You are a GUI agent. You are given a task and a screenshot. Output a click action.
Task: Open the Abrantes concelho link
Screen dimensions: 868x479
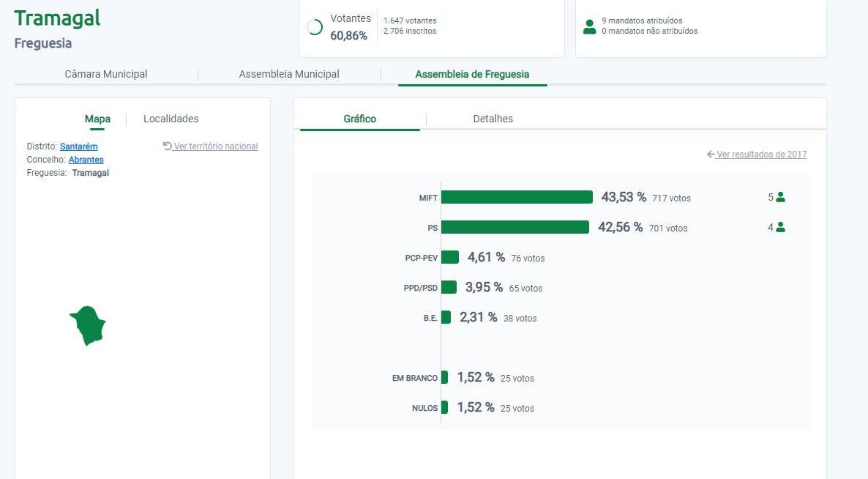86,160
